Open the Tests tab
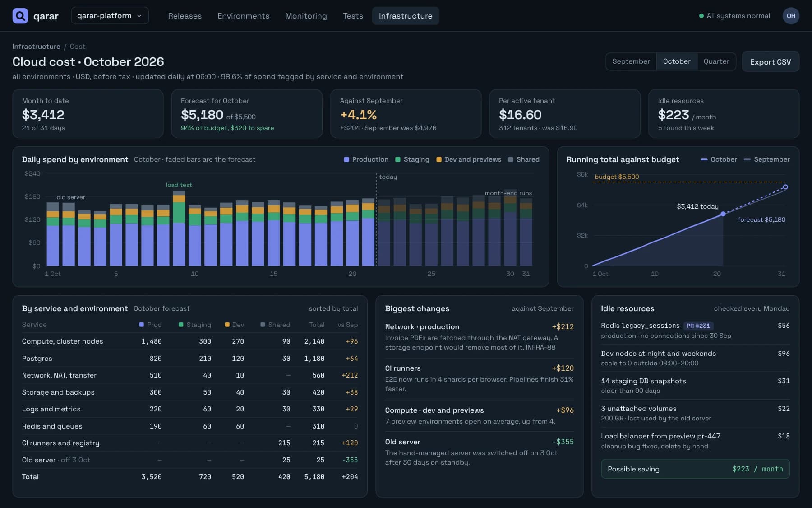Image resolution: width=812 pixels, height=508 pixels. click(x=353, y=16)
